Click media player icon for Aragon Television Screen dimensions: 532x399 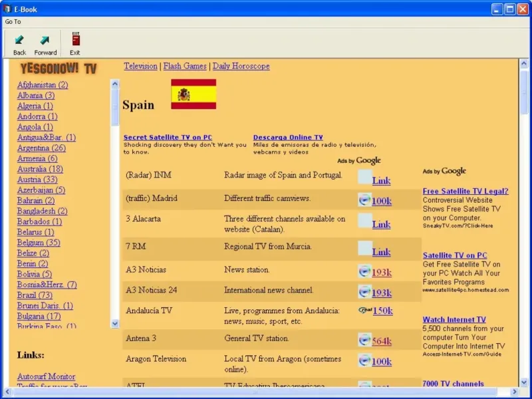point(364,360)
